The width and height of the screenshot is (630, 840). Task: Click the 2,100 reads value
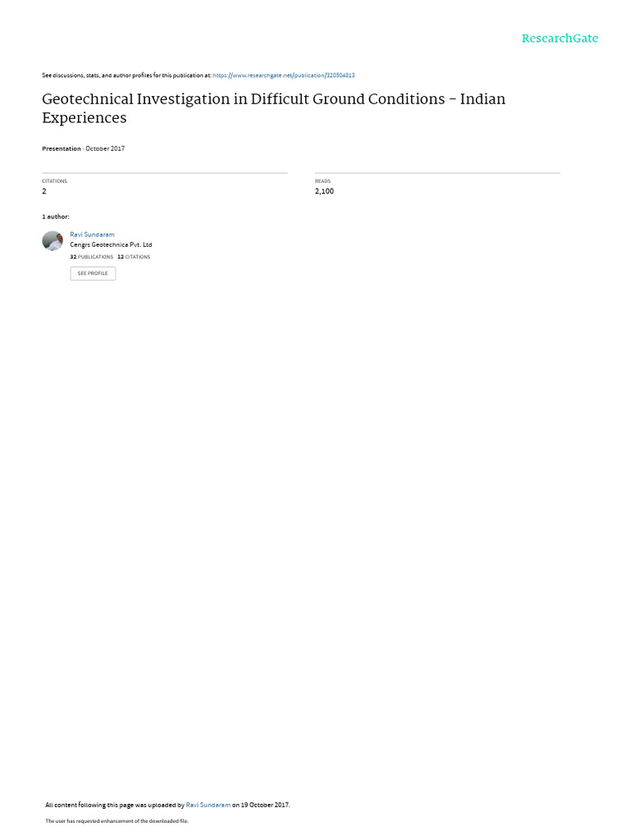pyautogui.click(x=324, y=191)
